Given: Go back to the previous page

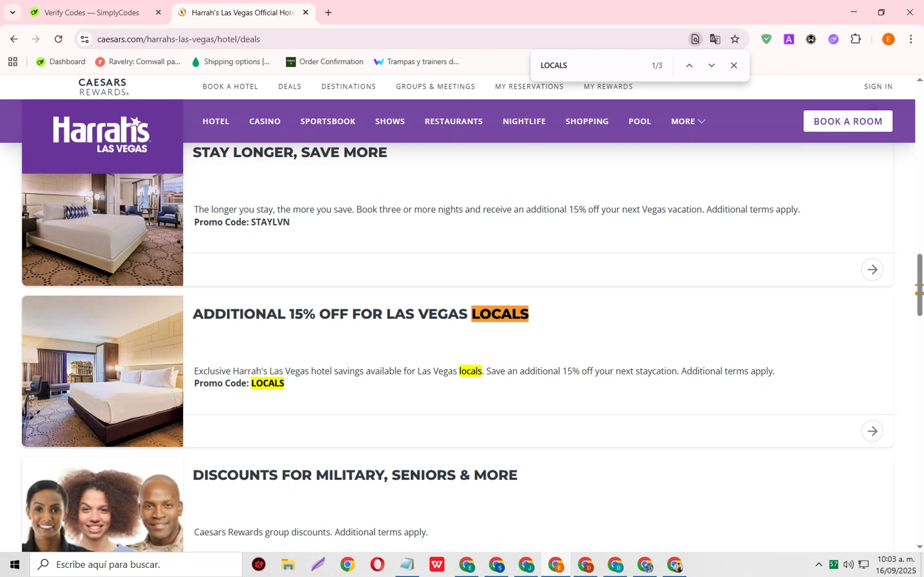Looking at the screenshot, I should pos(14,39).
